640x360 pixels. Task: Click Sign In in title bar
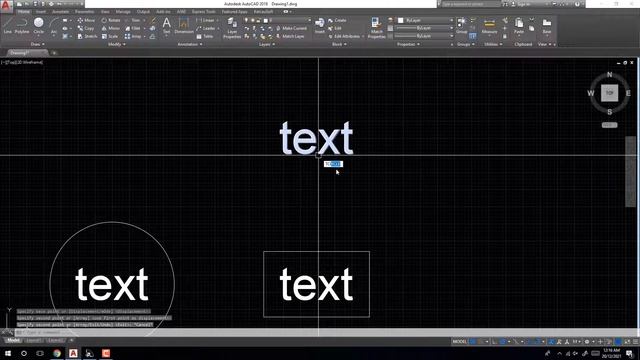point(522,4)
